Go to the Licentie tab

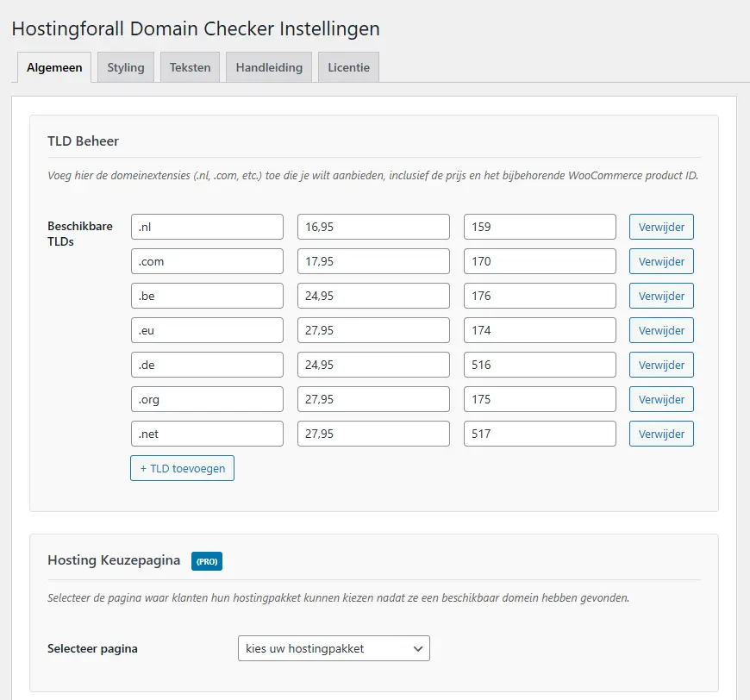[348, 67]
